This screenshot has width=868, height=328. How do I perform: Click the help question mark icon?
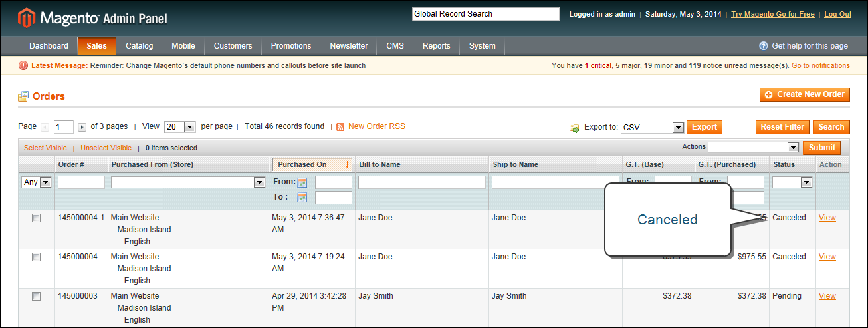pyautogui.click(x=764, y=46)
